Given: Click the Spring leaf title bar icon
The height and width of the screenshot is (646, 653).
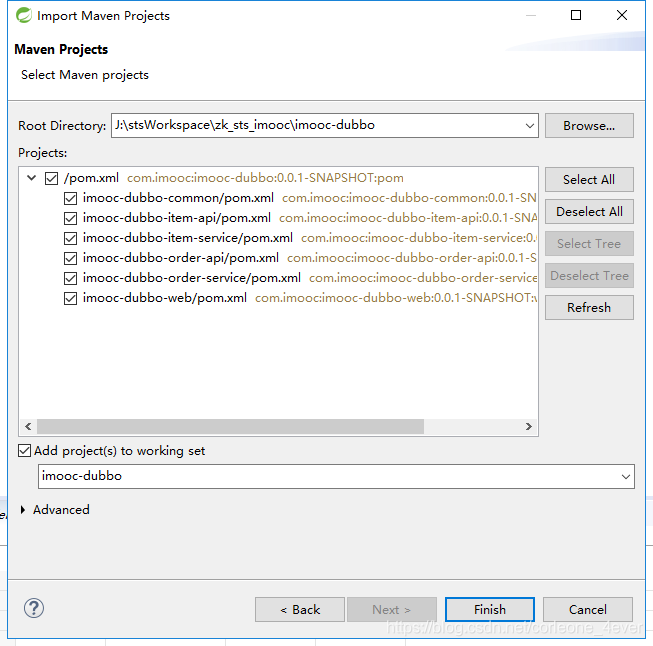Looking at the screenshot, I should (24, 15).
